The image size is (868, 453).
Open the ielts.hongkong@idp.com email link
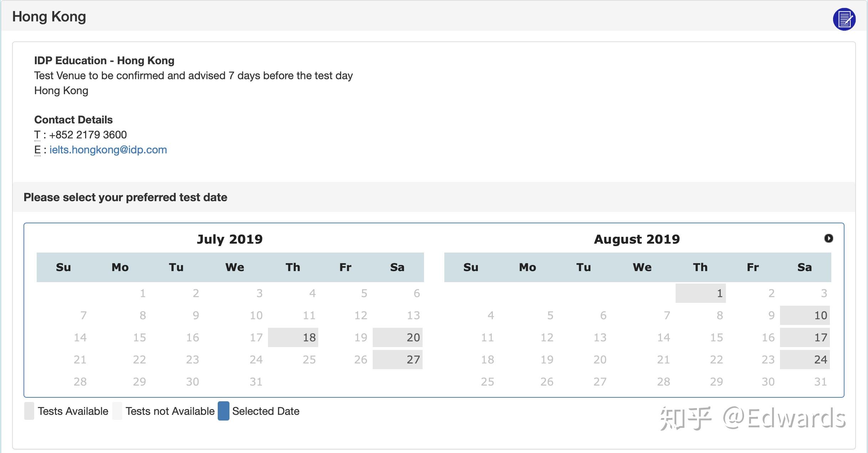108,150
